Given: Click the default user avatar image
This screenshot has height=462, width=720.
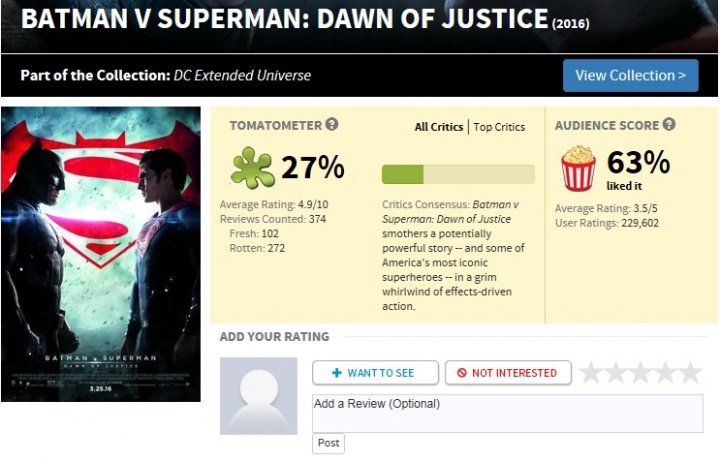Looking at the screenshot, I should [259, 396].
